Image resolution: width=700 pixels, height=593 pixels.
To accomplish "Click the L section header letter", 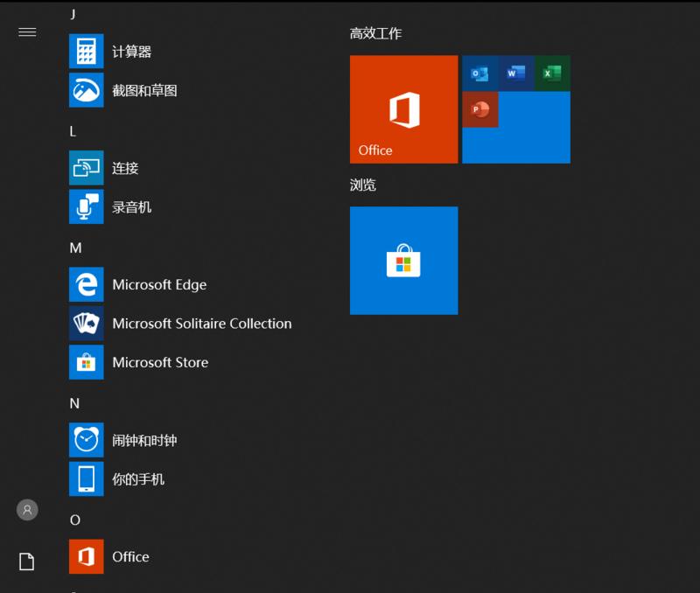I will pos(73,131).
